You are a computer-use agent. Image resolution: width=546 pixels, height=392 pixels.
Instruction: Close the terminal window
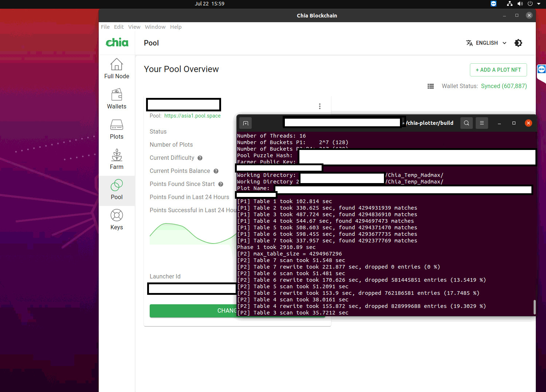[529, 123]
